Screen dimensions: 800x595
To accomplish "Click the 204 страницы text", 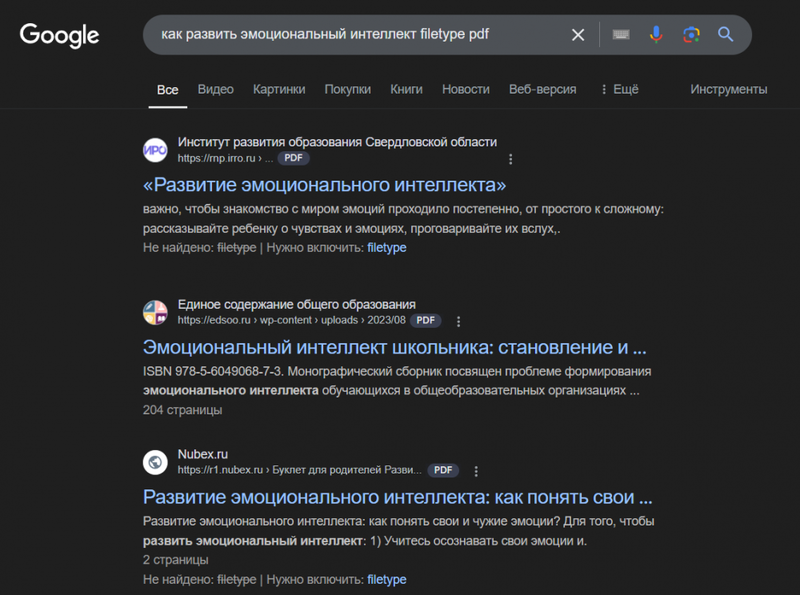I will (182, 410).
